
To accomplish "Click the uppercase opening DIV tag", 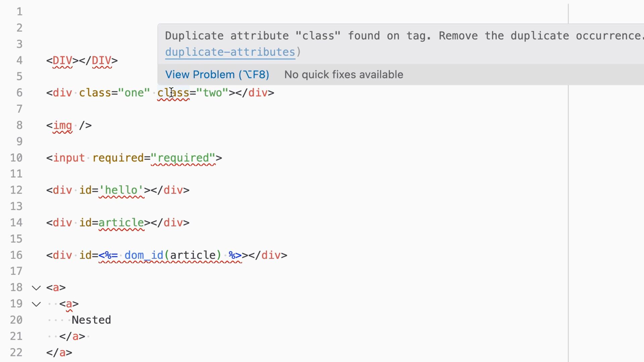I will (x=62, y=61).
